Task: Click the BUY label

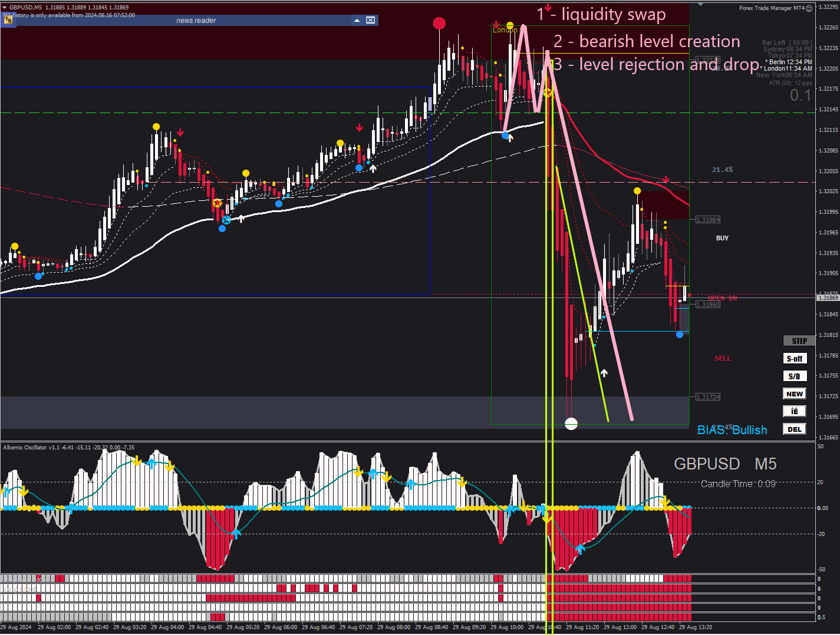Action: tap(722, 238)
